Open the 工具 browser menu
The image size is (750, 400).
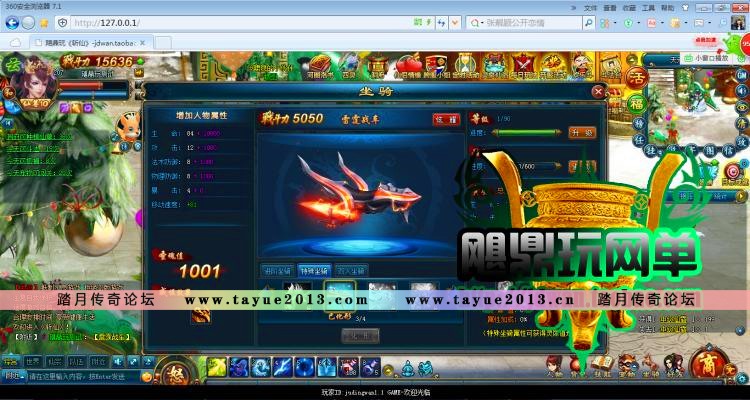pyautogui.click(x=648, y=8)
